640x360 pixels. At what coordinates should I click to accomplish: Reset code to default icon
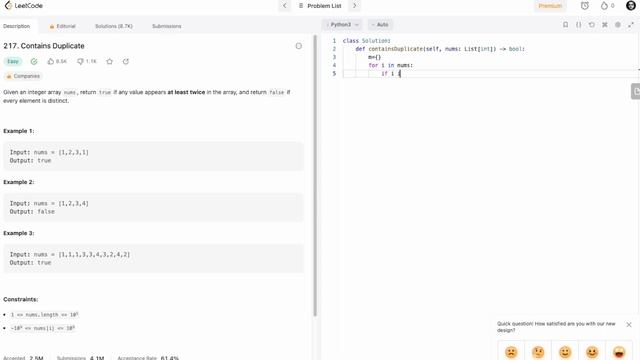pos(591,25)
